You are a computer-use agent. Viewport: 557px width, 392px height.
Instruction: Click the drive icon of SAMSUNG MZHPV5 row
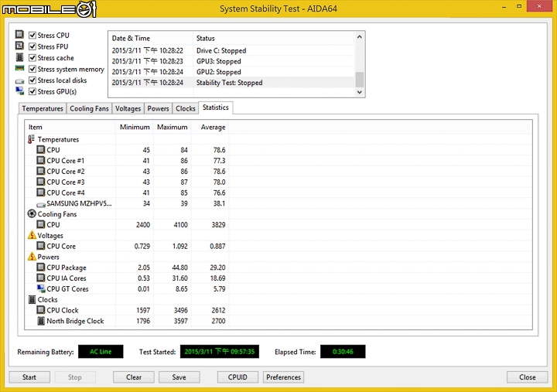tap(41, 204)
